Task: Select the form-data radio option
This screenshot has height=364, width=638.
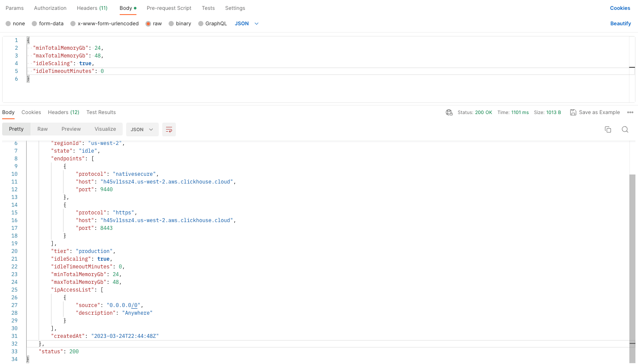Action: 34,24
